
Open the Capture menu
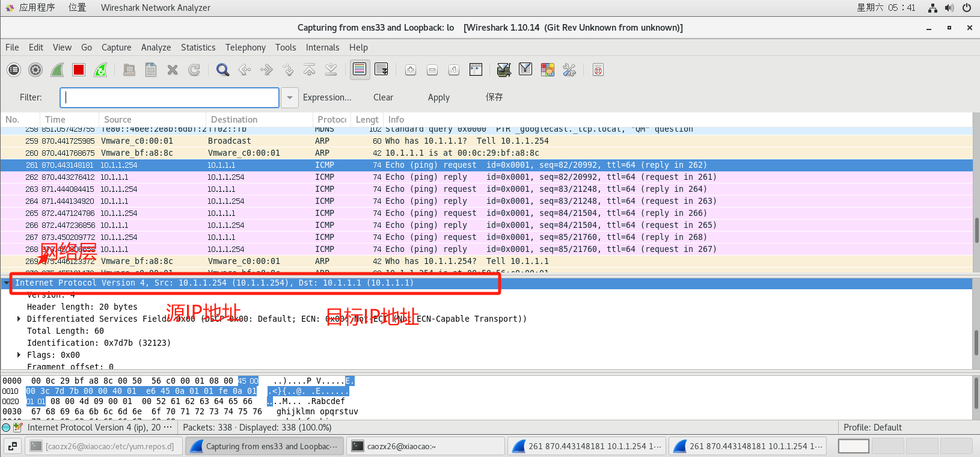(x=116, y=48)
